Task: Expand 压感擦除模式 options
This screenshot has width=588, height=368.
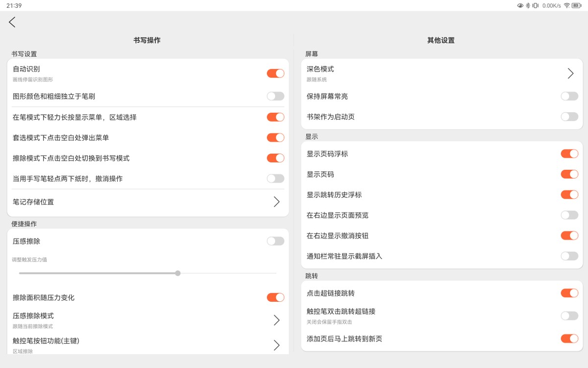Action: tap(276, 319)
